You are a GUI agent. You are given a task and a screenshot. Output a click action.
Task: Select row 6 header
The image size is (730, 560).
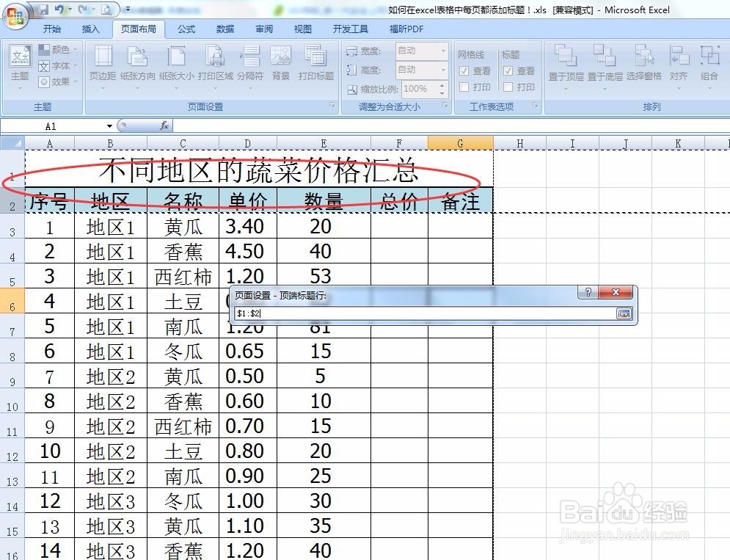pyautogui.click(x=12, y=301)
